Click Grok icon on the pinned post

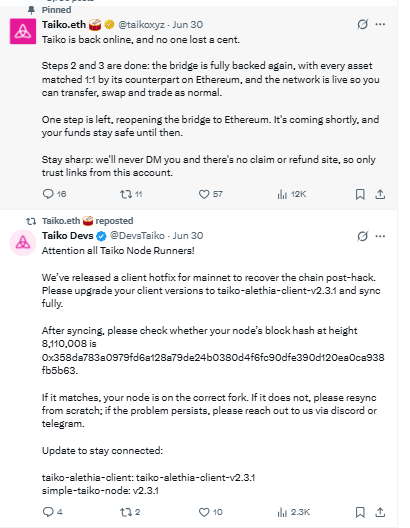363,24
